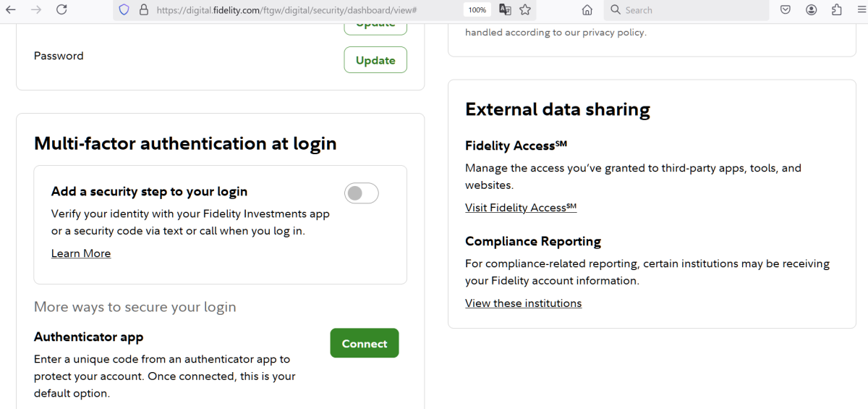The width and height of the screenshot is (868, 409).
Task: Click the Multi-factor authentication at login heading
Action: (x=185, y=143)
